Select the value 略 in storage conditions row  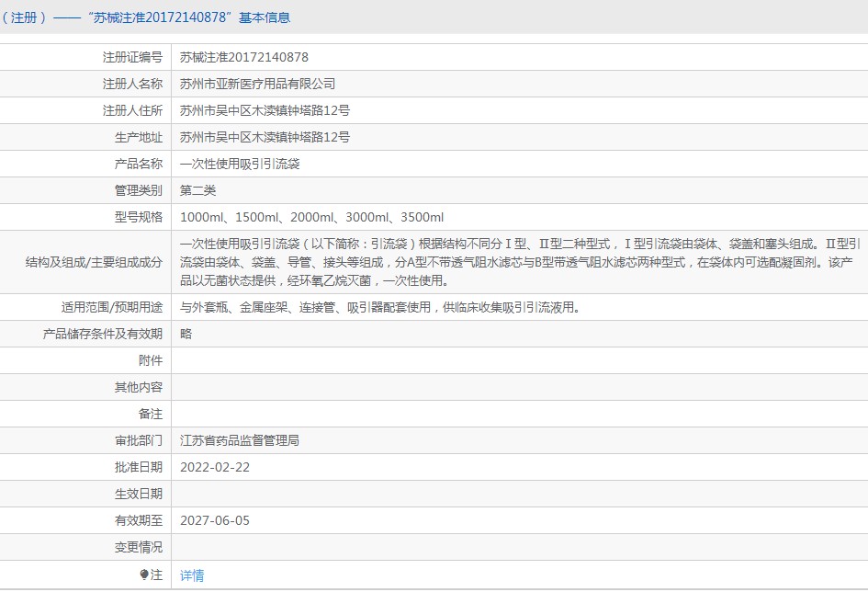tap(186, 334)
